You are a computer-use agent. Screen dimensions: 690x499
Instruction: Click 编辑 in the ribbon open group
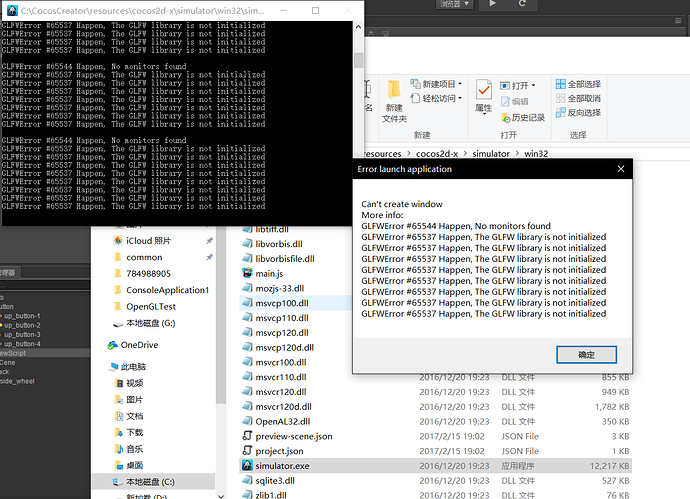pos(514,102)
